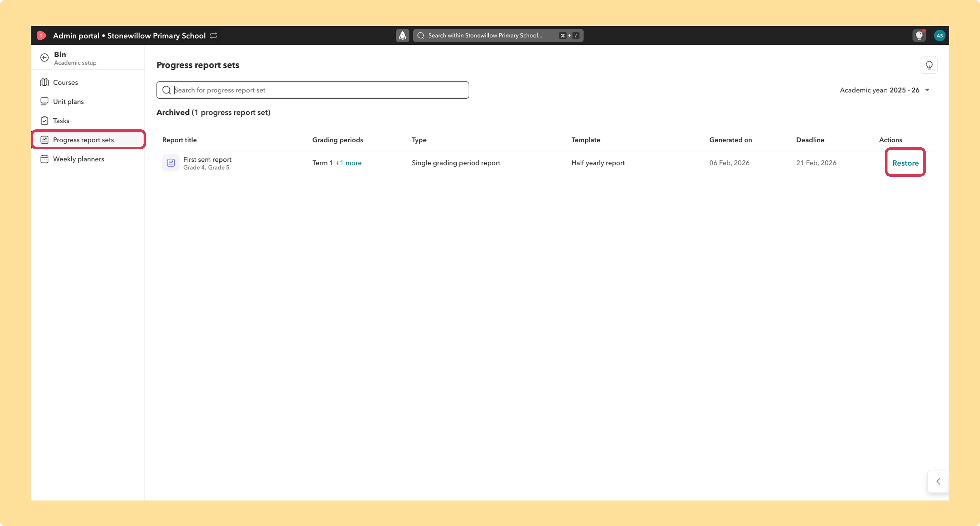Click the Report title column header
This screenshot has width=980, height=526.
click(180, 140)
